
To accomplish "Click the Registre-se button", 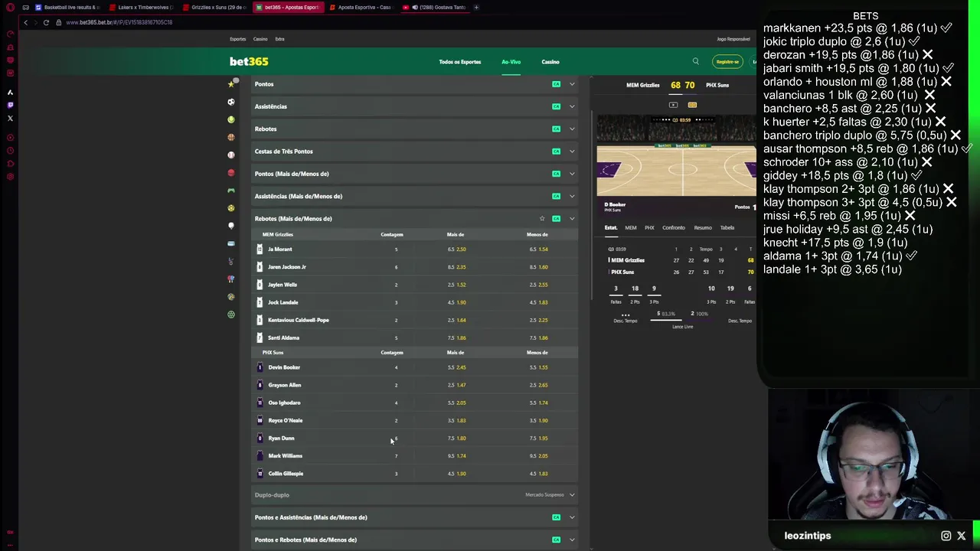I will pos(727,62).
